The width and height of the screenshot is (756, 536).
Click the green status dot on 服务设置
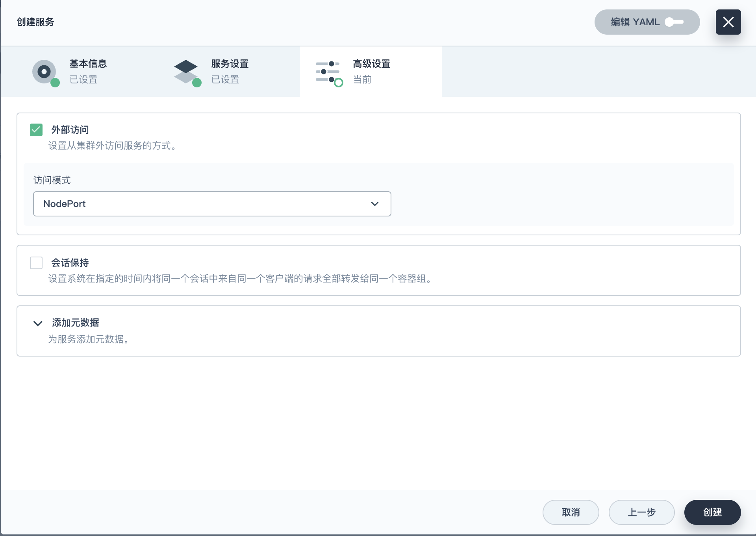click(197, 83)
